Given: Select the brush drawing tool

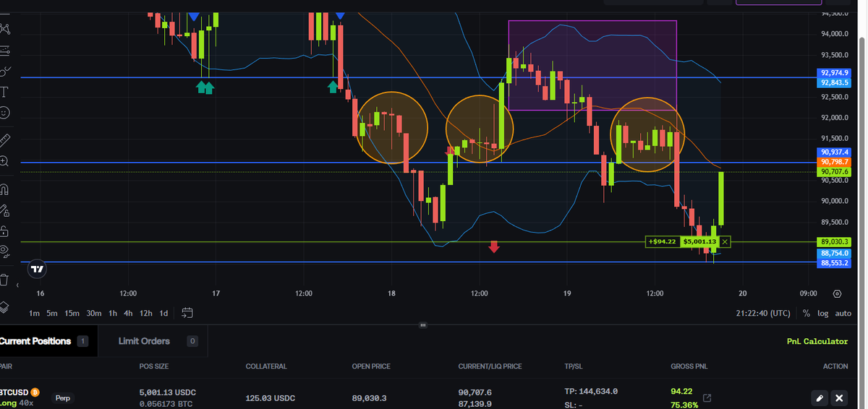Looking at the screenshot, I should point(5,71).
